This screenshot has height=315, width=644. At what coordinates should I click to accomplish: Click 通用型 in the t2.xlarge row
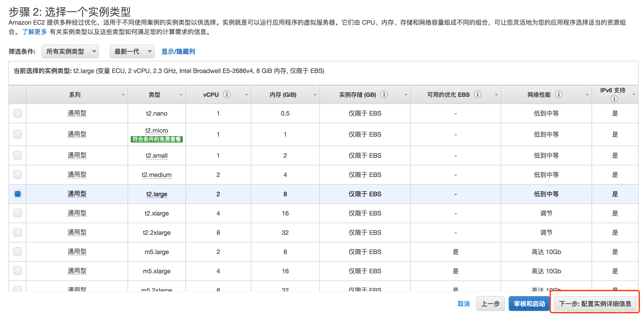pos(77,213)
